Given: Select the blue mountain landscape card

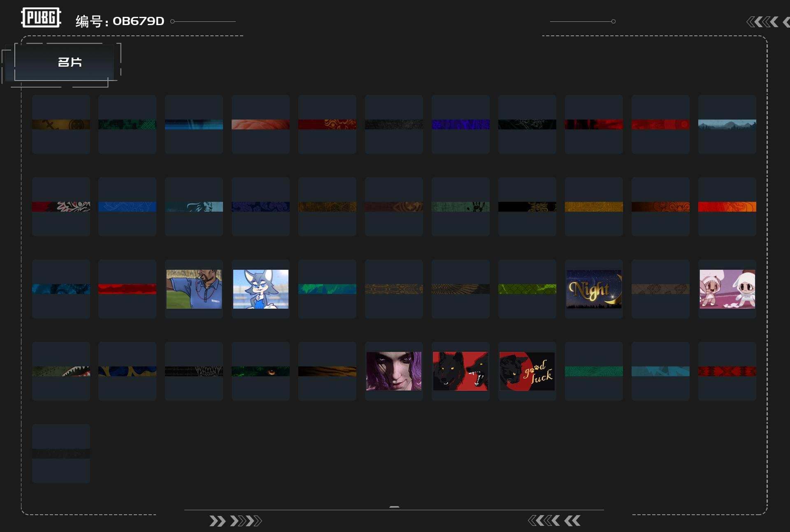Looking at the screenshot, I should (727, 124).
